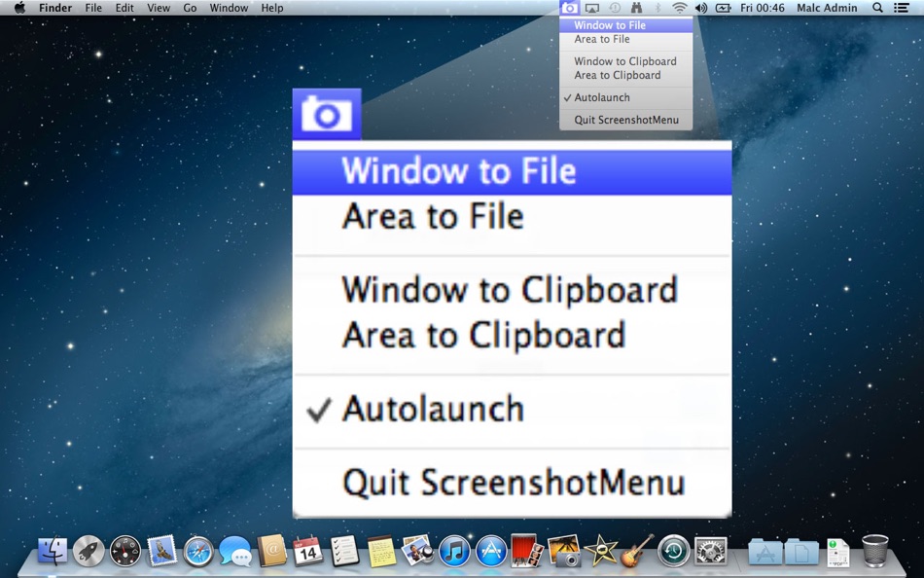The height and width of the screenshot is (578, 924).
Task: Open the PDF document in the Dock
Action: click(838, 552)
